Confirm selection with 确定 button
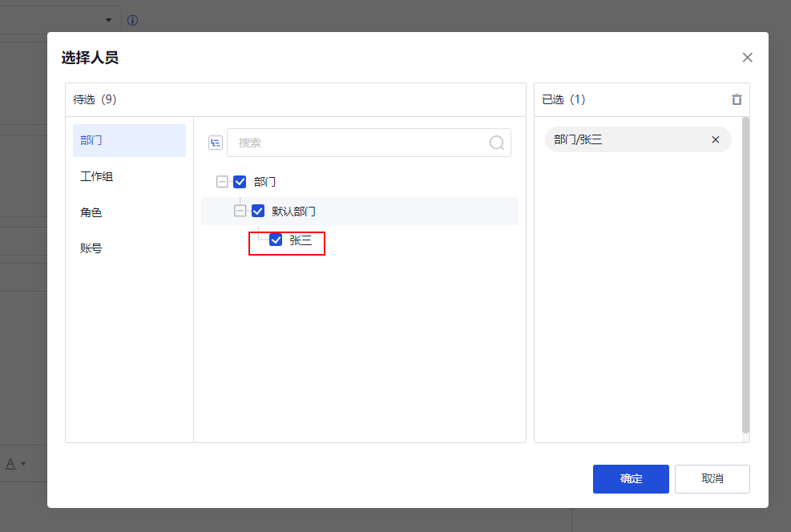This screenshot has width=791, height=532. click(631, 478)
